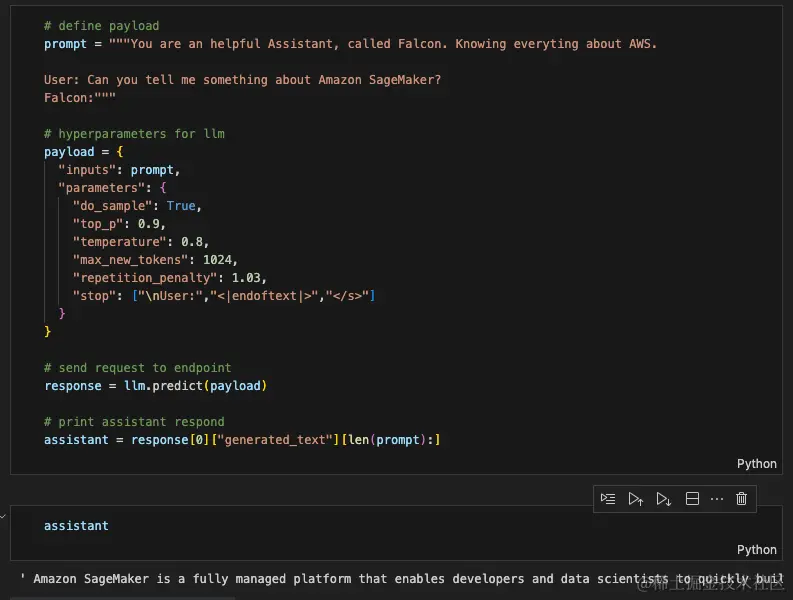Change the Python language mode of the first cell
Image resolution: width=793 pixels, height=600 pixels.
pos(756,463)
